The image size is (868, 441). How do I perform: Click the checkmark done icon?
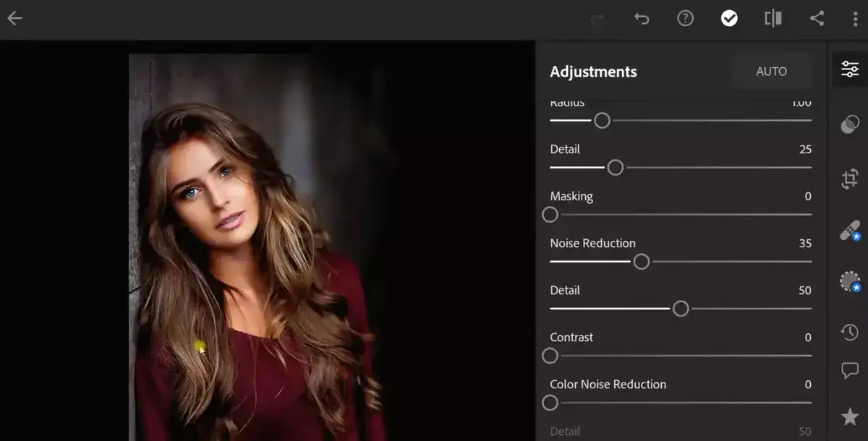[x=729, y=18]
